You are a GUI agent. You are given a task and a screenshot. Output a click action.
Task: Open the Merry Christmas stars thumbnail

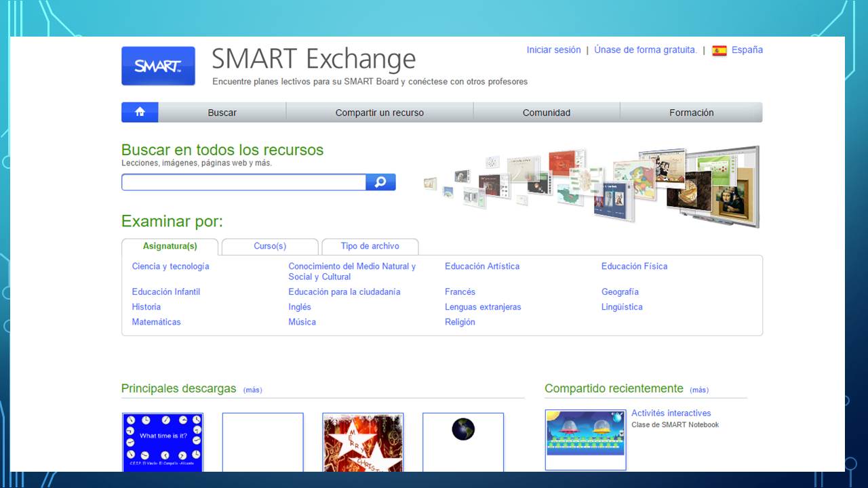pyautogui.click(x=363, y=442)
